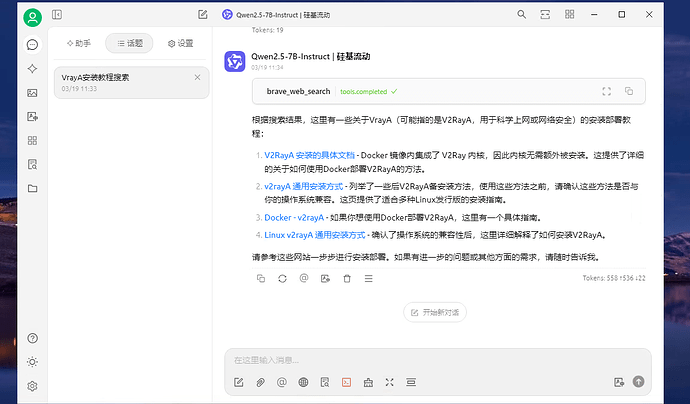Regenerate the assistant response
Screen dimensions: 690x404
pyautogui.click(x=283, y=279)
